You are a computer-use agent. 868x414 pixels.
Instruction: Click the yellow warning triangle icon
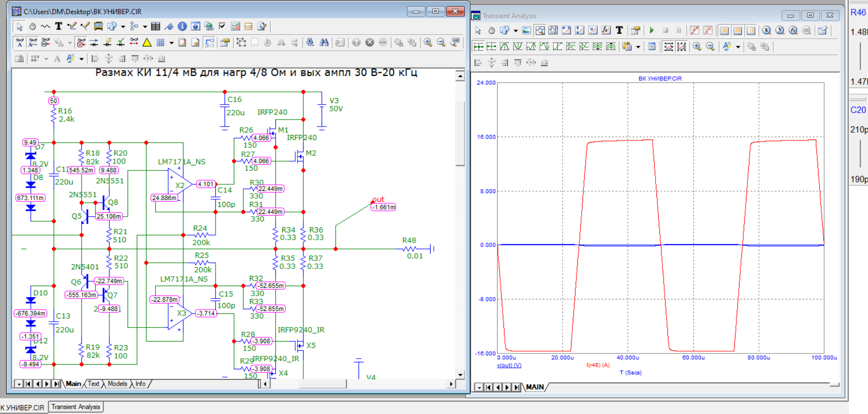(x=147, y=43)
